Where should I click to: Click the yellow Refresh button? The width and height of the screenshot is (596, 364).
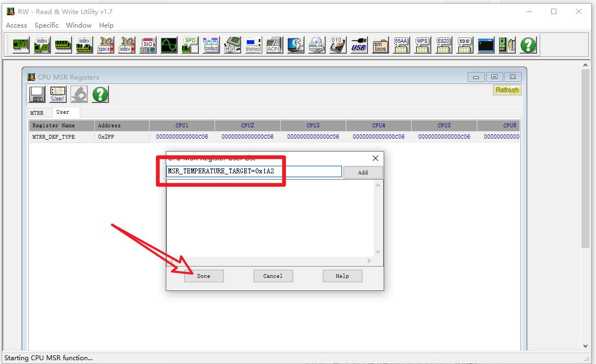(x=507, y=90)
